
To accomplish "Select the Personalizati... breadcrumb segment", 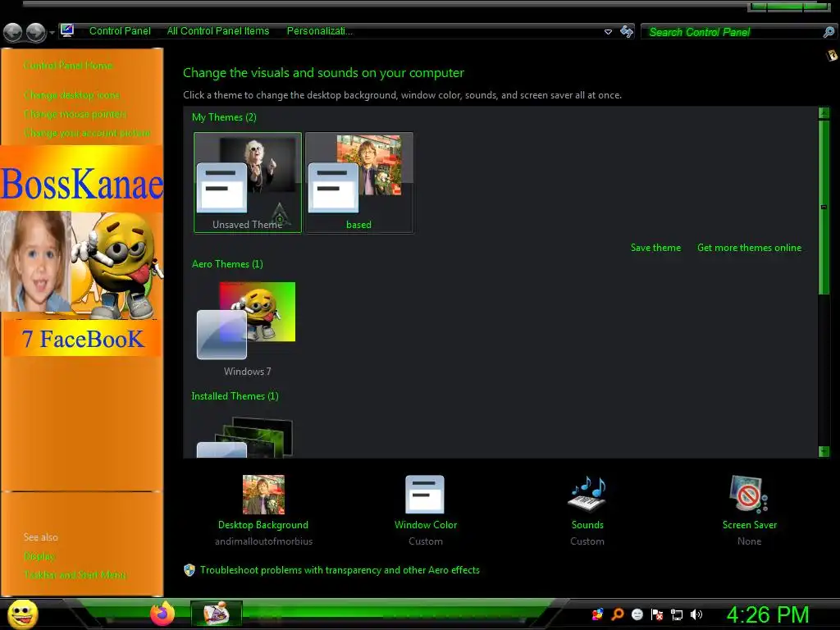I will 319,31.
